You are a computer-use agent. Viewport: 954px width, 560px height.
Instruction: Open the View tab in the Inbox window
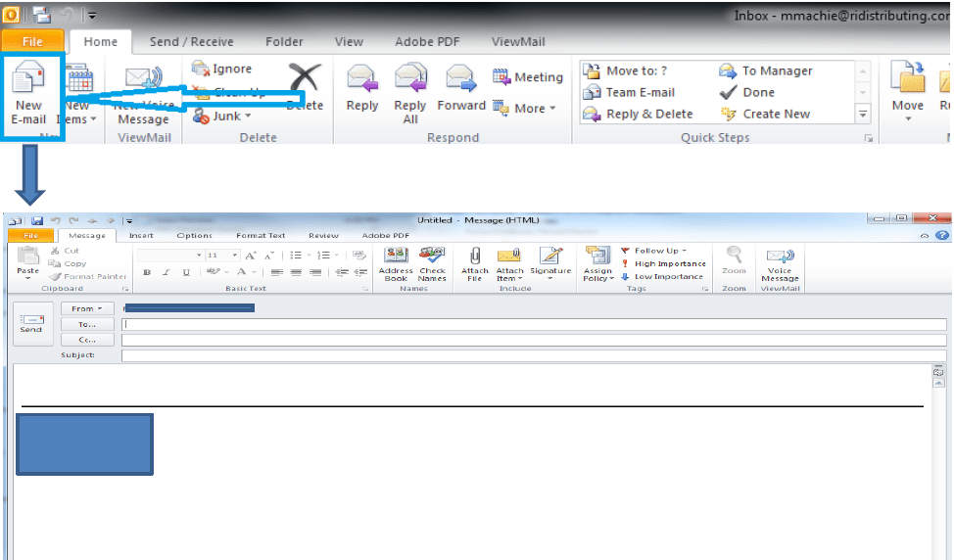[349, 42]
